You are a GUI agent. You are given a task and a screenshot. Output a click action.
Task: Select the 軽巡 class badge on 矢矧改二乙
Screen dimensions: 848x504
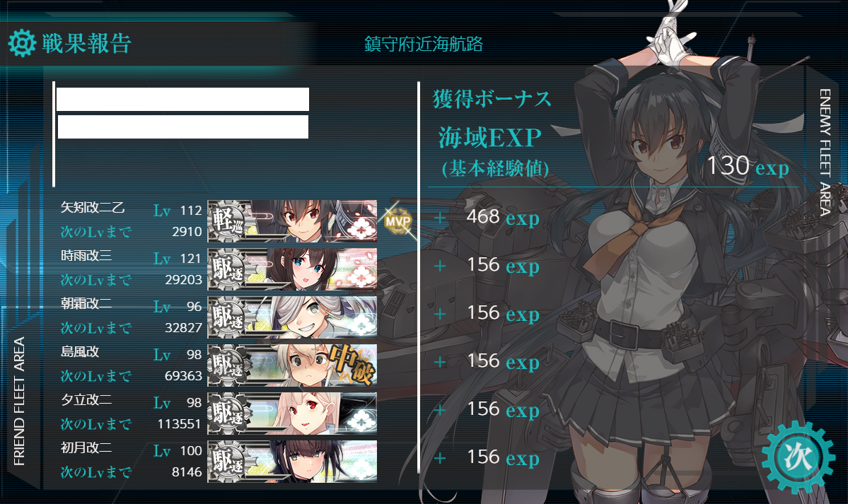pyautogui.click(x=229, y=221)
